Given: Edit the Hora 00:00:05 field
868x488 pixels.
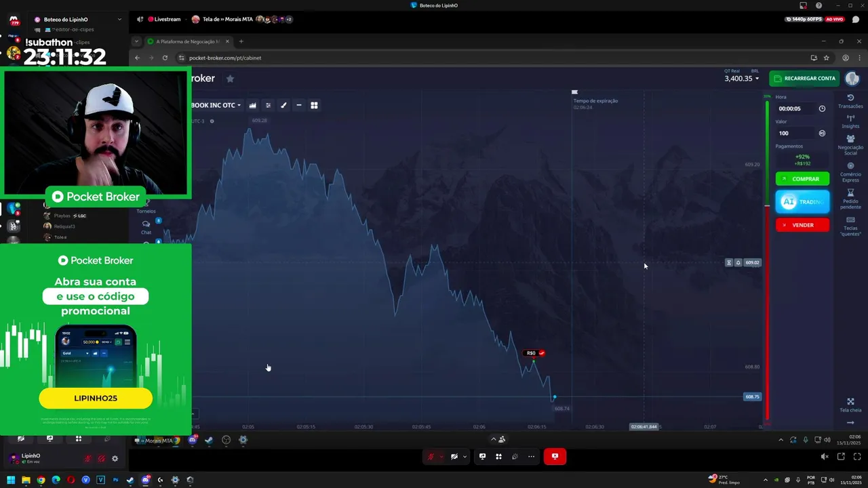Looking at the screenshot, I should point(795,108).
